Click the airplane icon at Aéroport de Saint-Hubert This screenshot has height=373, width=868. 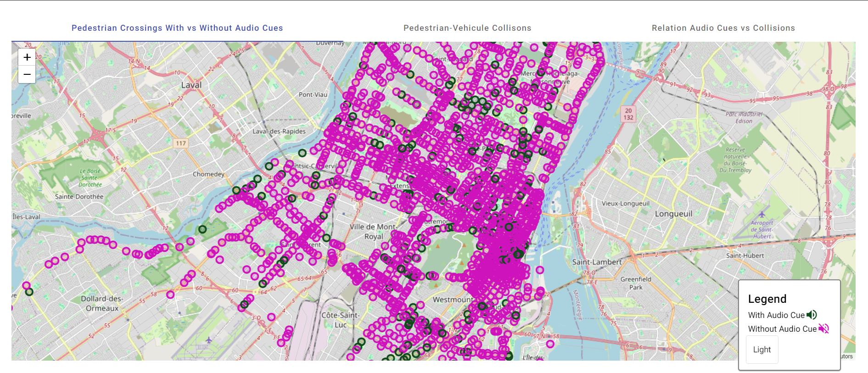point(762,214)
